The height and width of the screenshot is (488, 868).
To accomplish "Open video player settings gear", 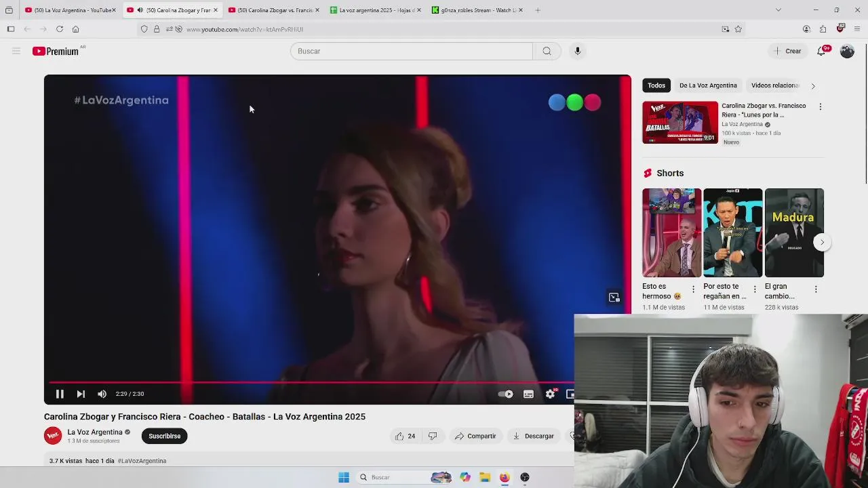I will tap(550, 394).
